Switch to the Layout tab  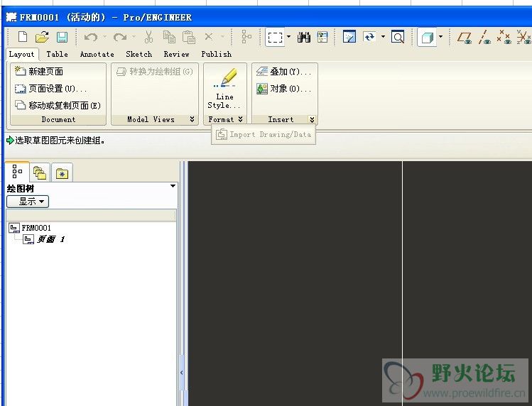tap(21, 54)
